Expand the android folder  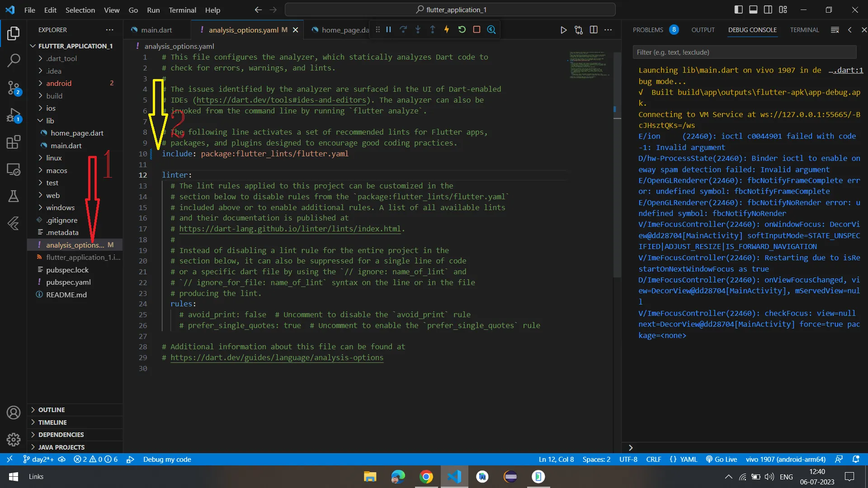(59, 83)
